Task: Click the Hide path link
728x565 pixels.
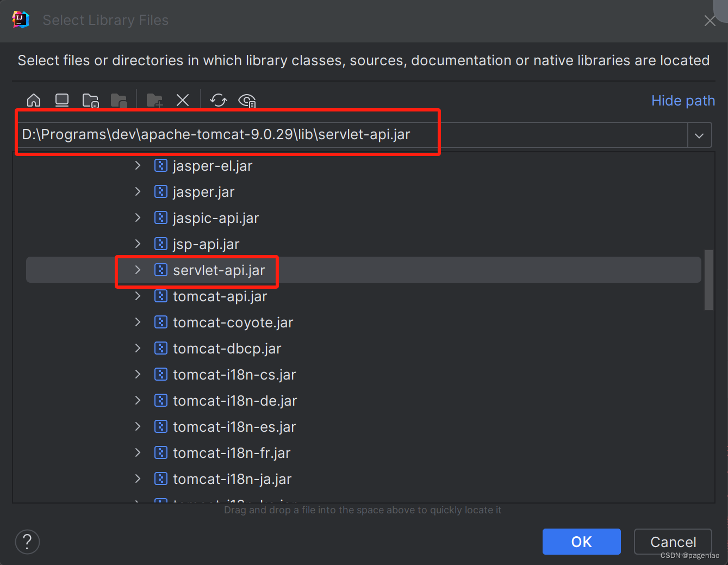Action: [683, 101]
